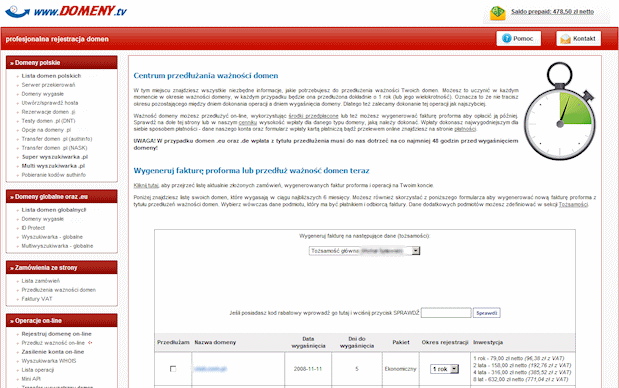Open the blurred domain name link in table
This screenshot has height=388, width=619.
pos(210,369)
